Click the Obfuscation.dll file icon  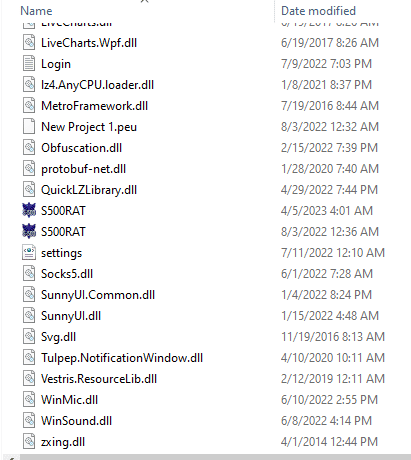29,147
